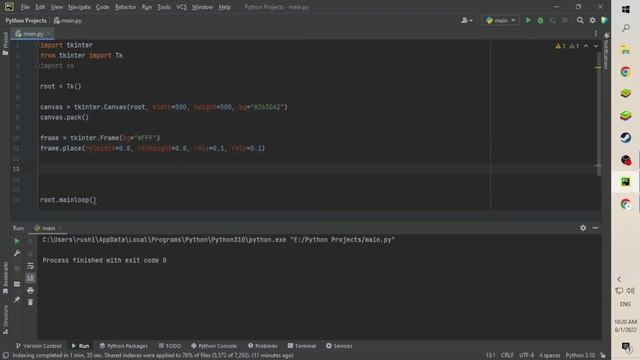Open Project tool window sidebar button
Screen dimensions: 640x360
click(5, 43)
